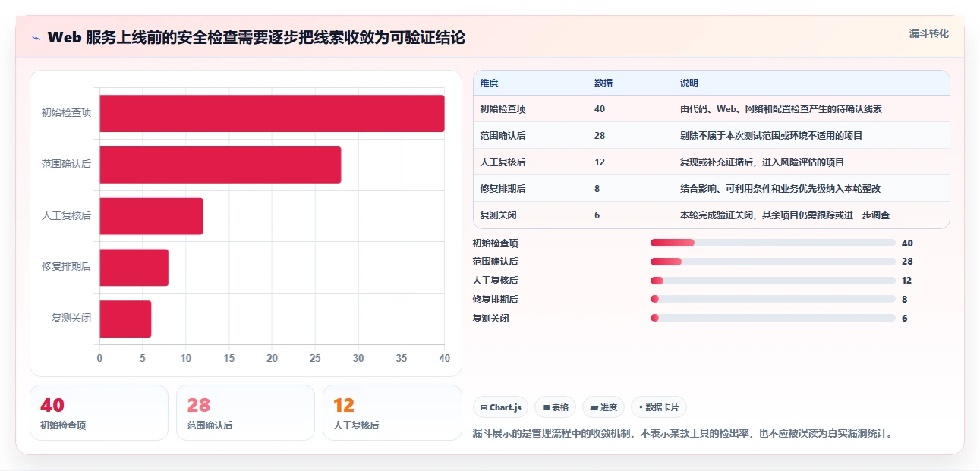Click the stat card showing 28 范围确认后
Viewport: 980px width, 471px height.
(245, 413)
